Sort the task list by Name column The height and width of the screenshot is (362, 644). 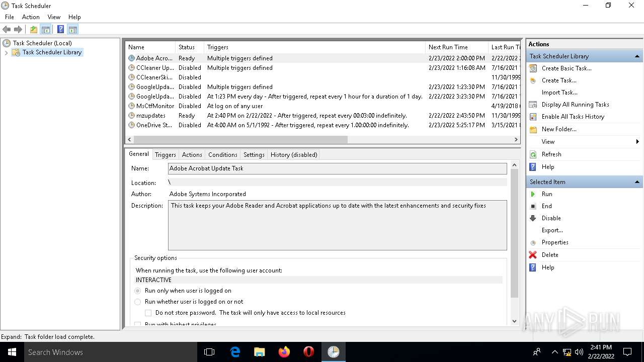[x=150, y=47]
